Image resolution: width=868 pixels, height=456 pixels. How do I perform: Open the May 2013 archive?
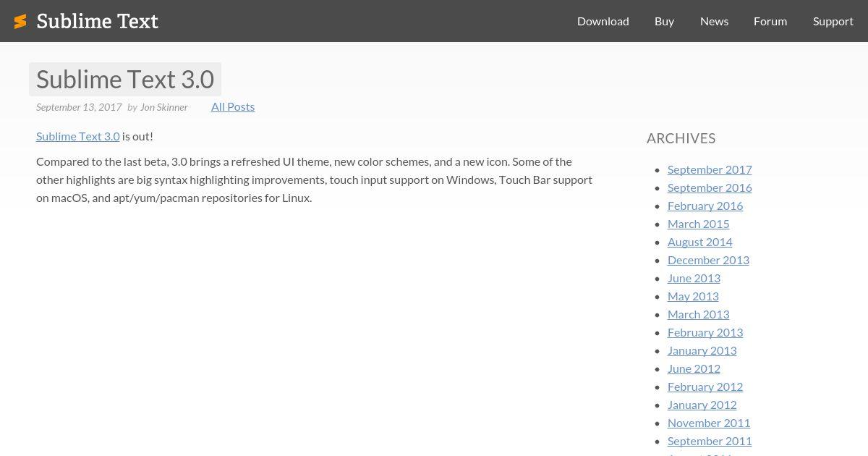(693, 296)
